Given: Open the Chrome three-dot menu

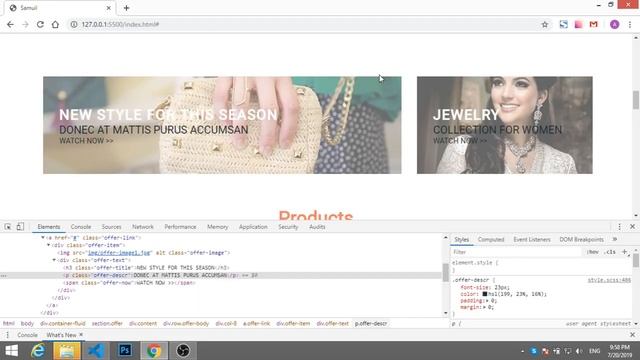Looking at the screenshot, I should coord(630,24).
